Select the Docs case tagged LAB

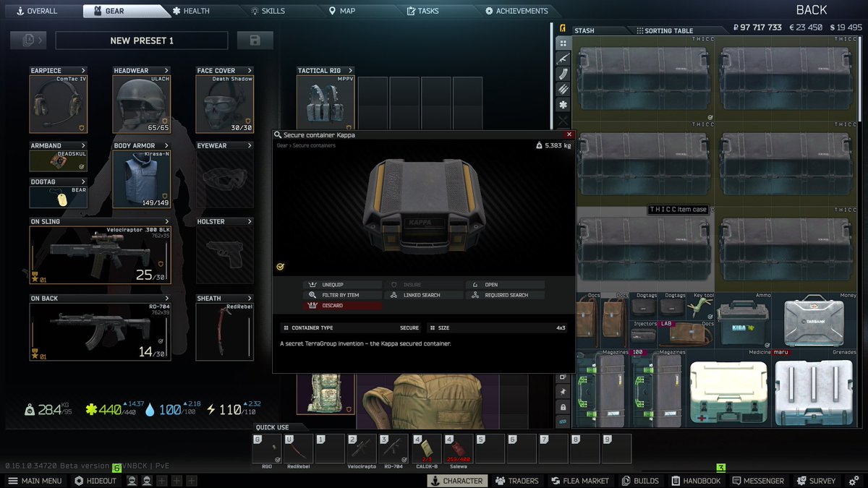(x=686, y=335)
